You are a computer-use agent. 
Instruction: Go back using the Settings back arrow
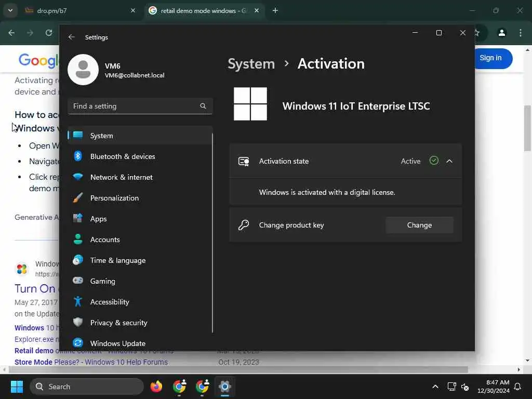pos(71,37)
